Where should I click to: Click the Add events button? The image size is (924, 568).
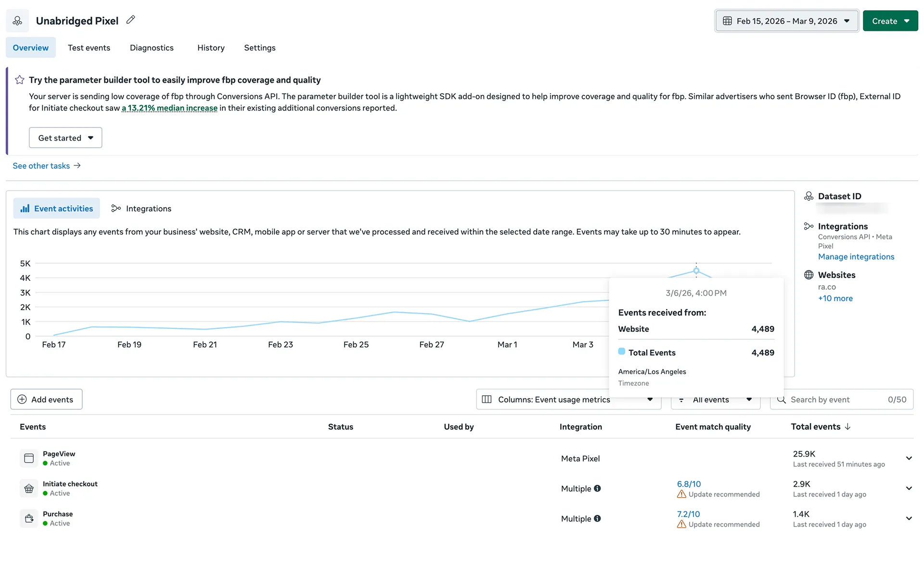tap(46, 400)
